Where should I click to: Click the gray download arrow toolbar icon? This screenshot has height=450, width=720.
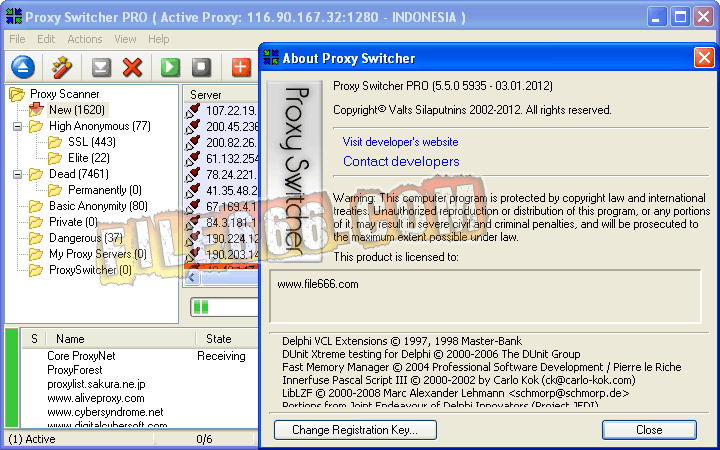[101, 68]
